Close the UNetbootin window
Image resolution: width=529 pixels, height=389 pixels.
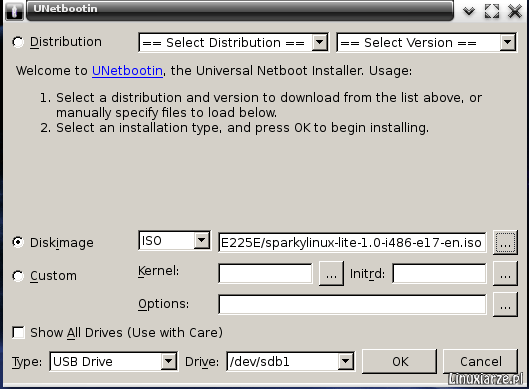point(515,11)
